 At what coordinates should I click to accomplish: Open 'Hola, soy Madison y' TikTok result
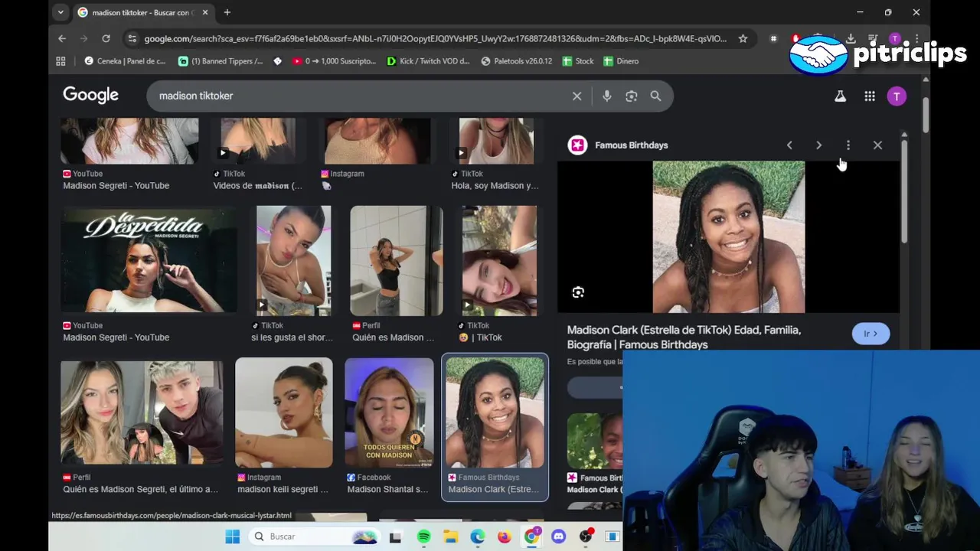(x=495, y=185)
